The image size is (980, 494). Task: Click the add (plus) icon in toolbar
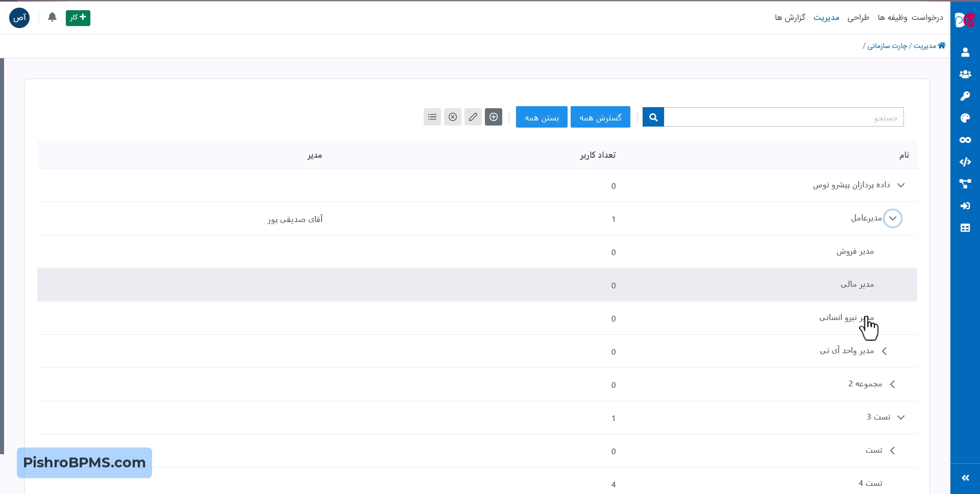coord(494,117)
